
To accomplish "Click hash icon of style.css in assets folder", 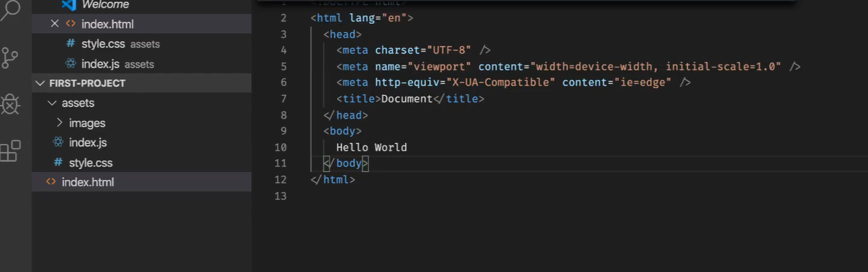I will [x=58, y=163].
